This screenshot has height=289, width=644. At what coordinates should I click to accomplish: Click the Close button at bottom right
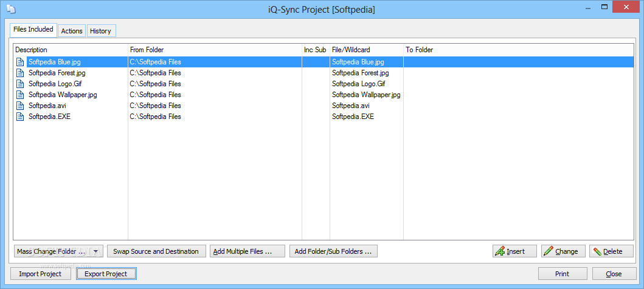pyautogui.click(x=613, y=274)
